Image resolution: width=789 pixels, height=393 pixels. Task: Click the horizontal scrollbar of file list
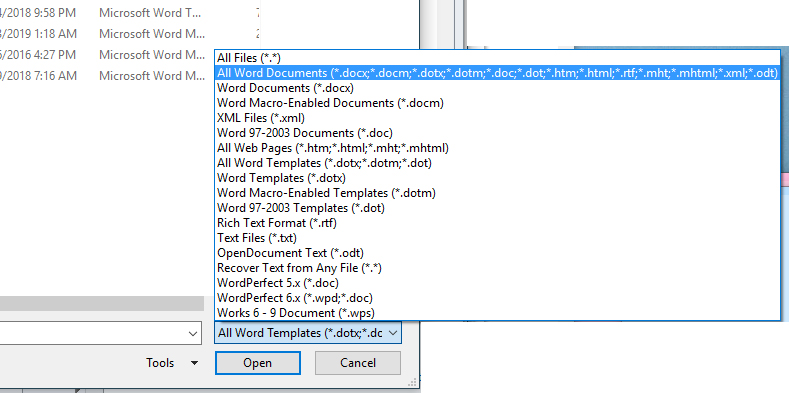coord(102,303)
